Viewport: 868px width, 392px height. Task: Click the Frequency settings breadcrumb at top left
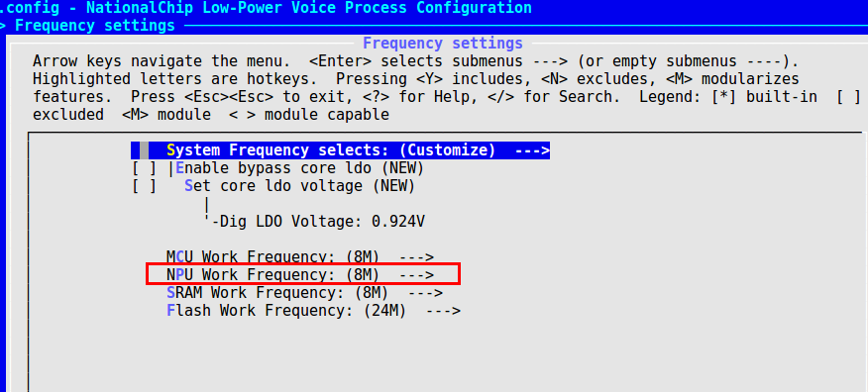pos(95,26)
